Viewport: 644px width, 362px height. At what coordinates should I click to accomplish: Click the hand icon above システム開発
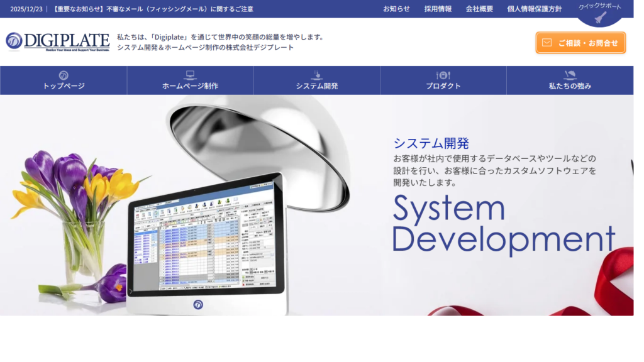pyautogui.click(x=317, y=75)
